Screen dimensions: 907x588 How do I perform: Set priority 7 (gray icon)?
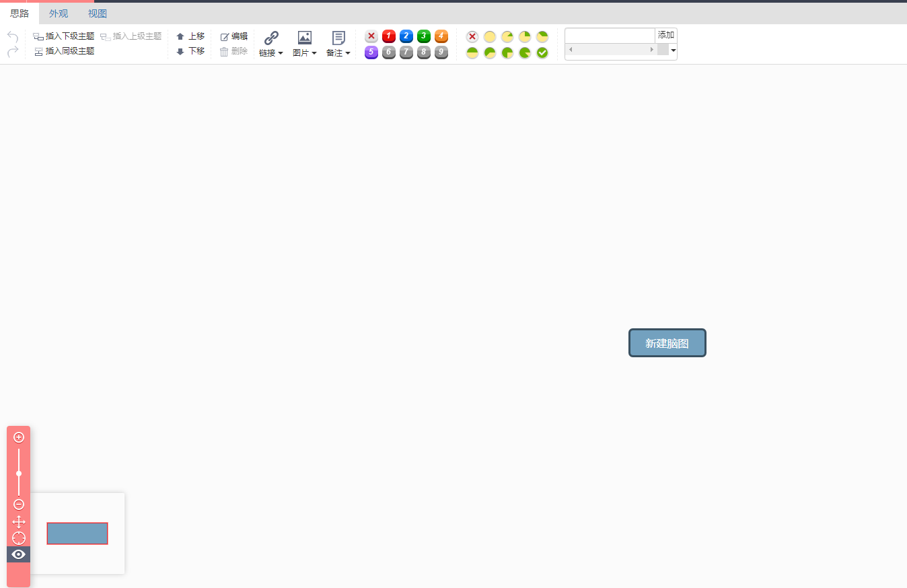pos(406,52)
